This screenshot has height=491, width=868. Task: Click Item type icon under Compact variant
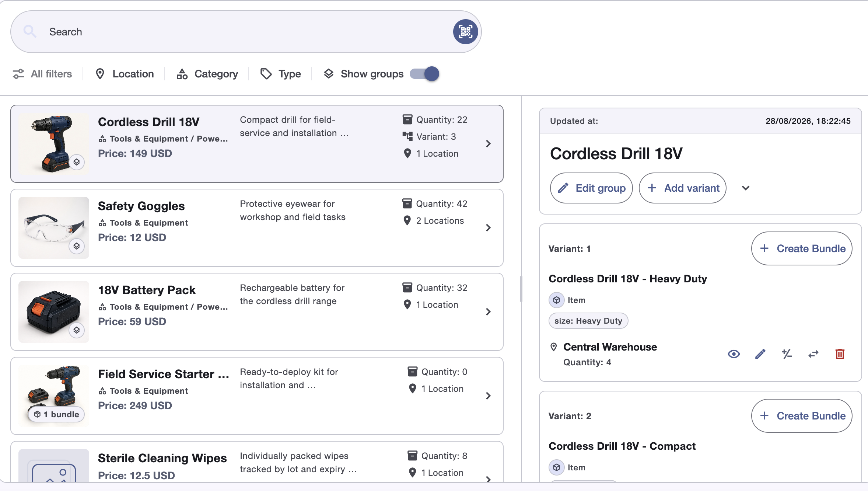(557, 467)
